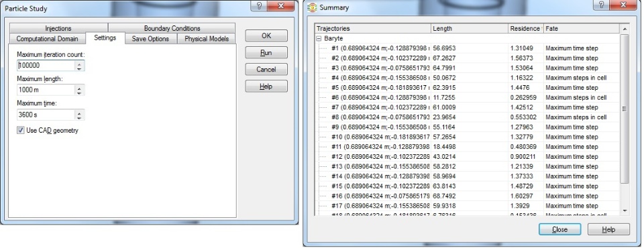Switch to Boundary Conditions tab

172,28
